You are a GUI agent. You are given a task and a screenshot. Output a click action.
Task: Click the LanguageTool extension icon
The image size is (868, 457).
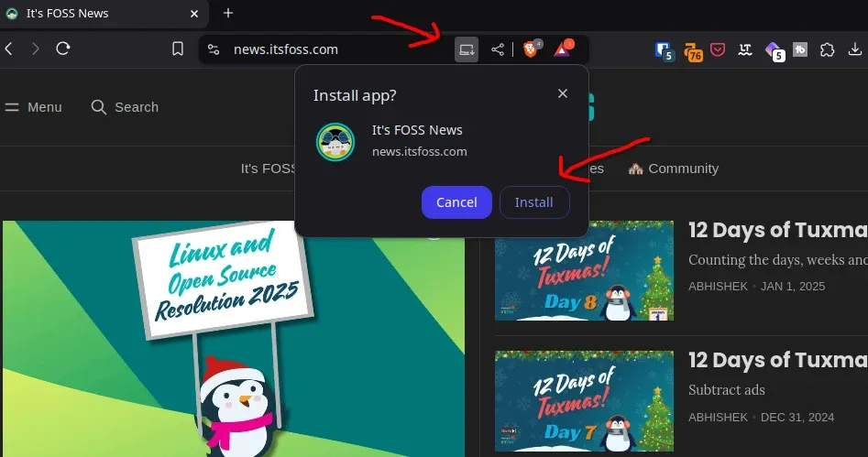pos(745,49)
